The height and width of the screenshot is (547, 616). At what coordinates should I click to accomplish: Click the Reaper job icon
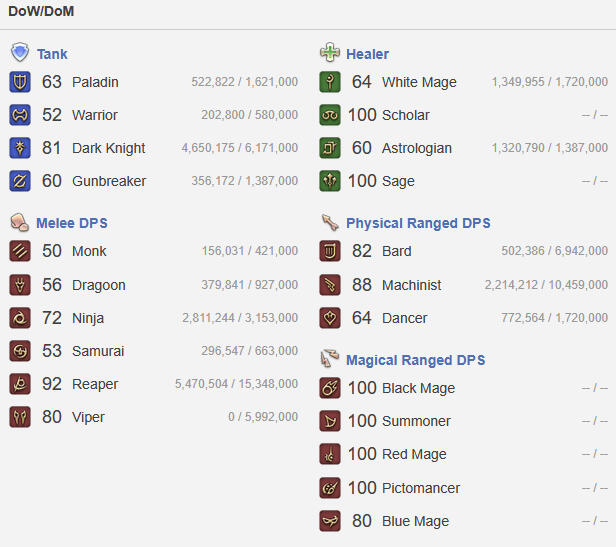coord(20,384)
